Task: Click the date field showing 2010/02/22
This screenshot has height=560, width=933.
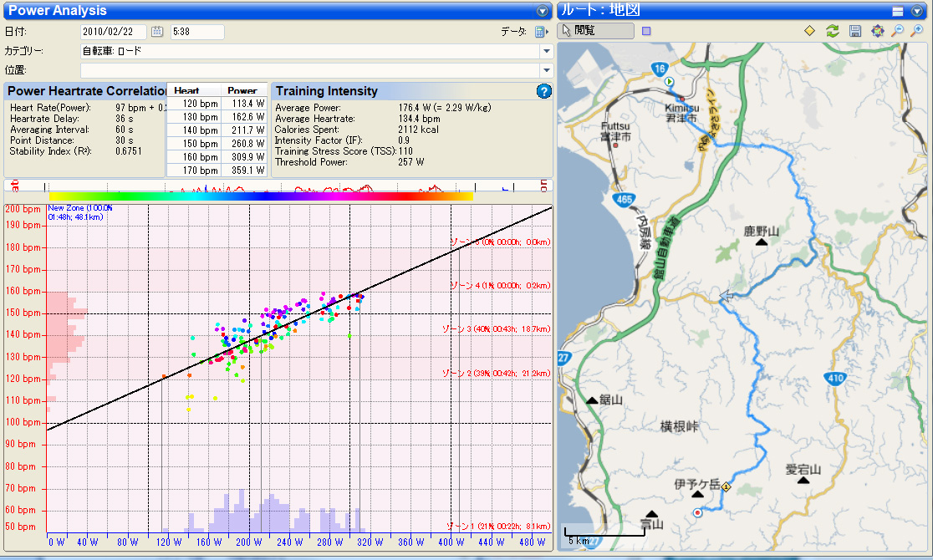Action: coord(114,32)
